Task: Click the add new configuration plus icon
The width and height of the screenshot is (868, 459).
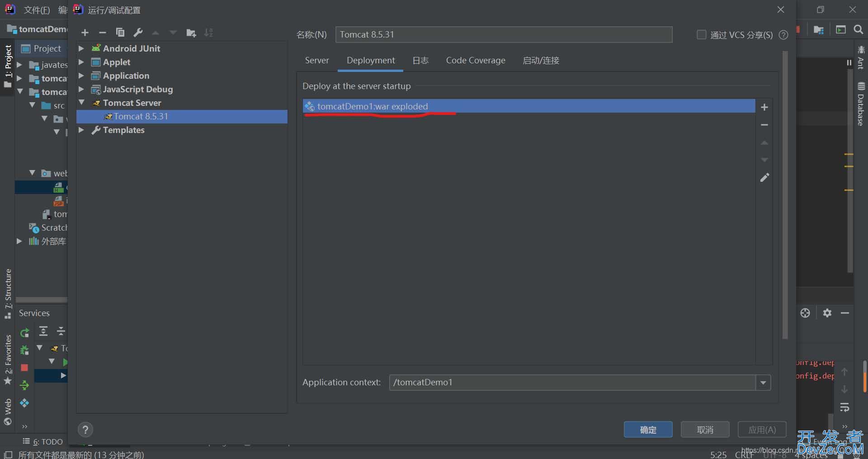Action: (85, 33)
